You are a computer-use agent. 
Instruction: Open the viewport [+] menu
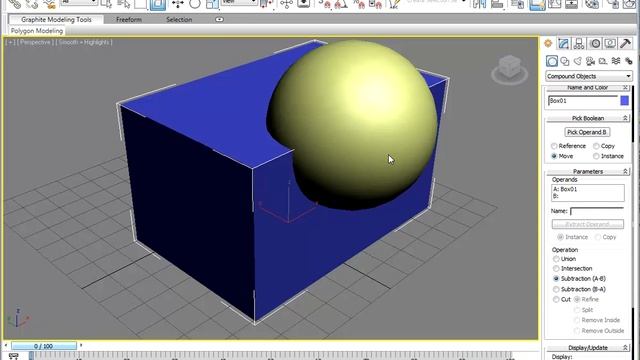(x=11, y=42)
